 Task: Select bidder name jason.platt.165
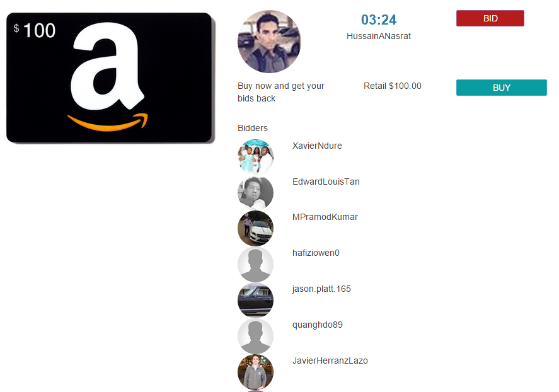[321, 289]
